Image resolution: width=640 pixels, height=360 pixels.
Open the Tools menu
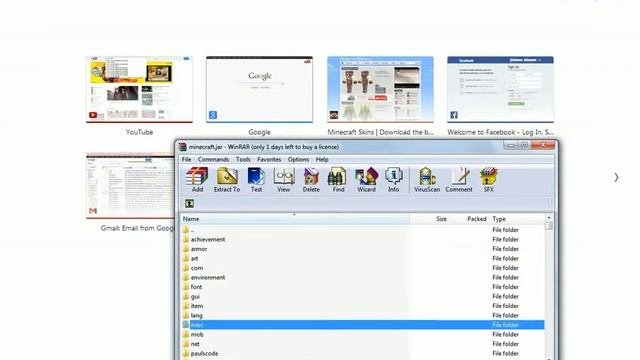pyautogui.click(x=243, y=160)
